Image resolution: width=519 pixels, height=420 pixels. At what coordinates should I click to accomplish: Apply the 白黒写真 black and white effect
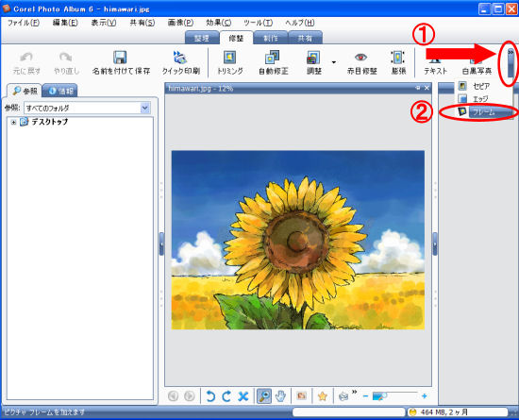pos(477,70)
